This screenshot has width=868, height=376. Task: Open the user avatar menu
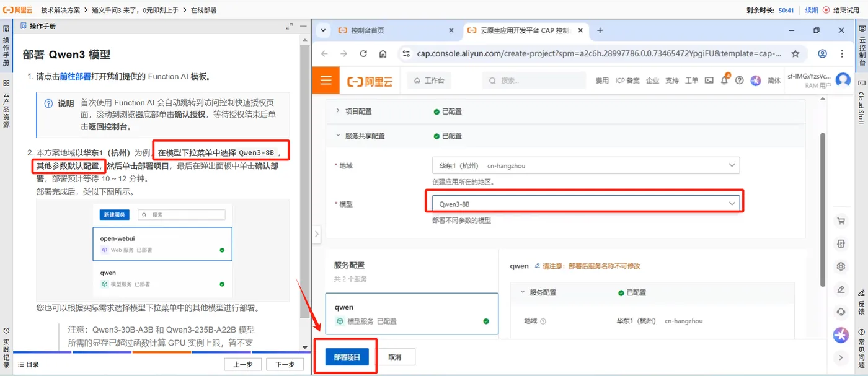click(x=843, y=81)
